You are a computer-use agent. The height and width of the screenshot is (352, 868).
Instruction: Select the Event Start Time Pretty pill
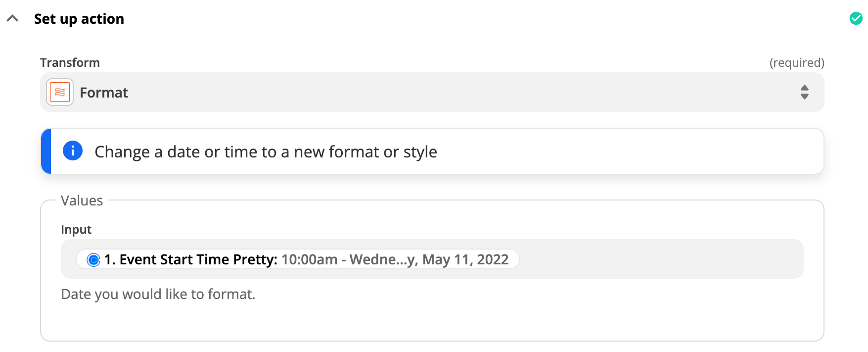[298, 259]
